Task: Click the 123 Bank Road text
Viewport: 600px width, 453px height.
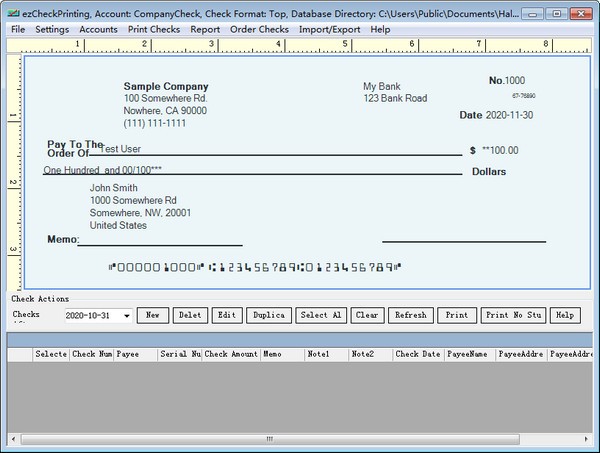Action: pyautogui.click(x=395, y=98)
